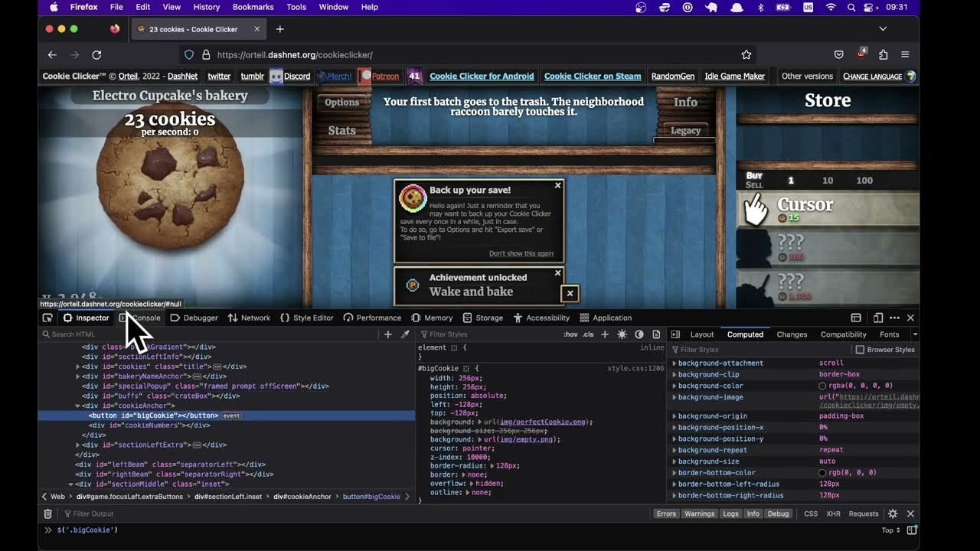
Task: Open console settings gear icon
Action: click(x=893, y=514)
